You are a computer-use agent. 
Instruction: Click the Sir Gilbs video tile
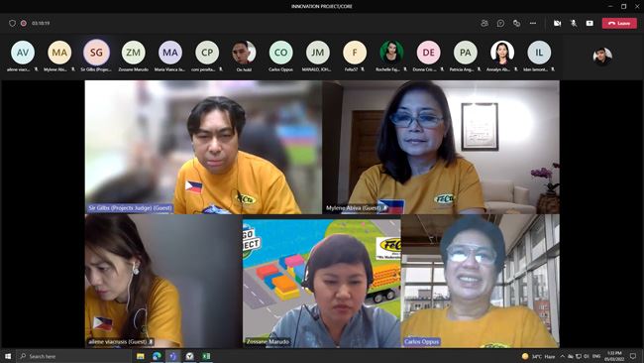point(203,147)
